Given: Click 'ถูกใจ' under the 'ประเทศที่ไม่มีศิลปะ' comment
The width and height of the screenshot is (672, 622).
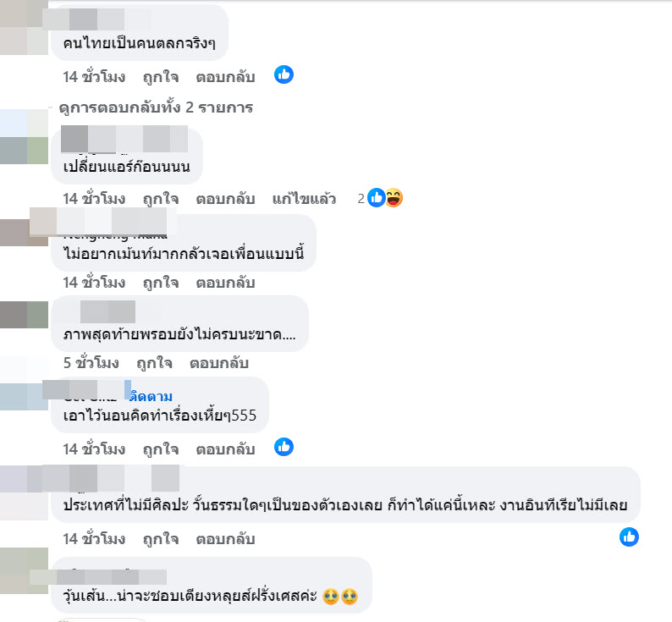Looking at the screenshot, I should [161, 539].
